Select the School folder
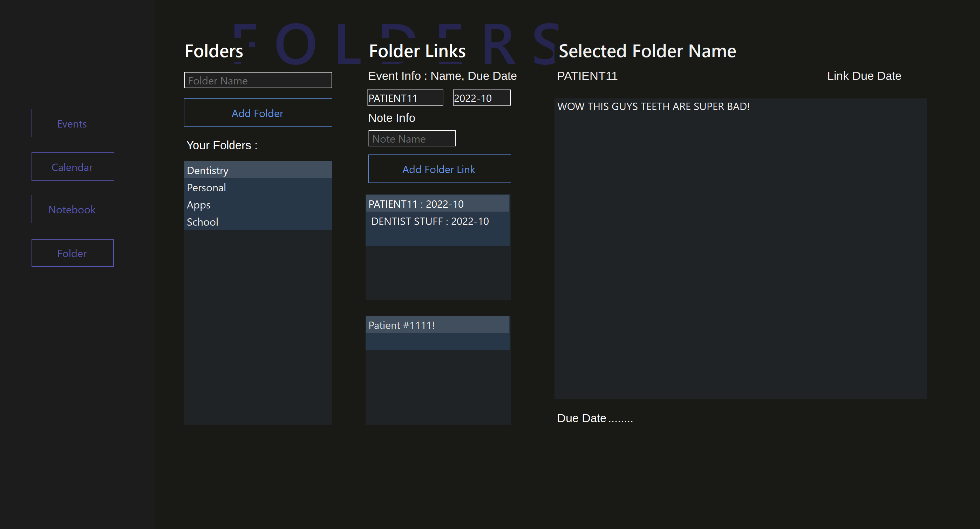The width and height of the screenshot is (980, 529). [258, 222]
